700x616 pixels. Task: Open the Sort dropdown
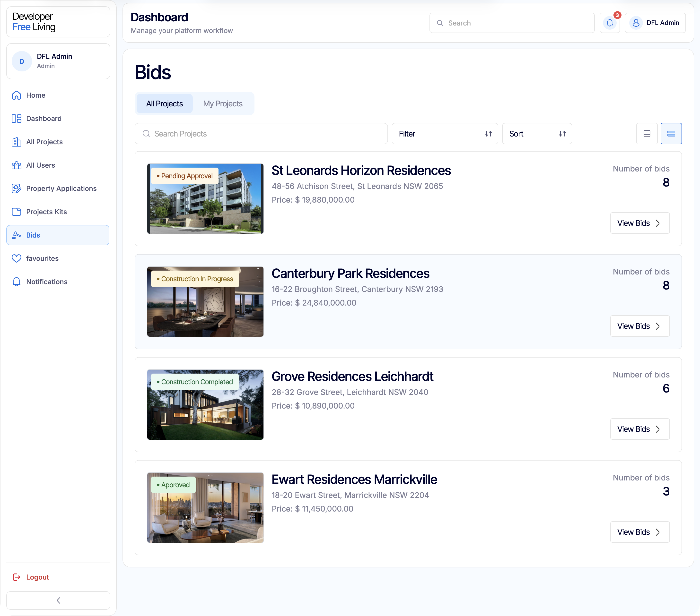coord(537,133)
